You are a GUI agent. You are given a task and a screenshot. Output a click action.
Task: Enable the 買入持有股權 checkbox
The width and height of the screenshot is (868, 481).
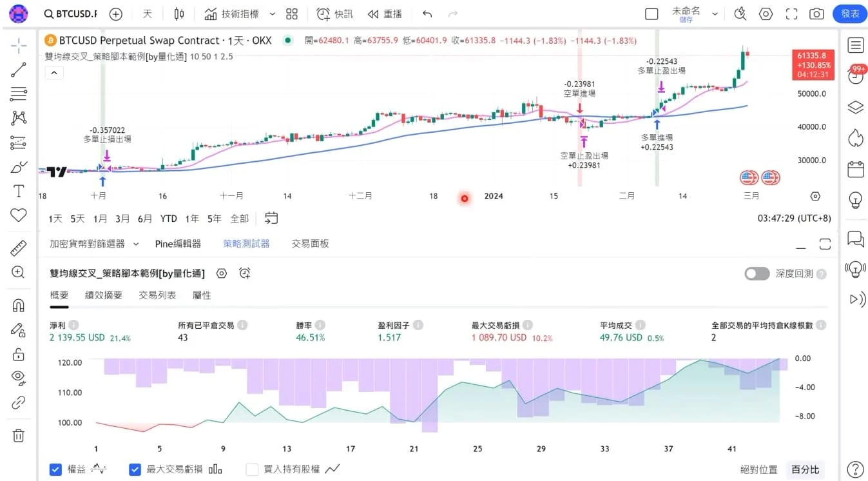coord(252,469)
